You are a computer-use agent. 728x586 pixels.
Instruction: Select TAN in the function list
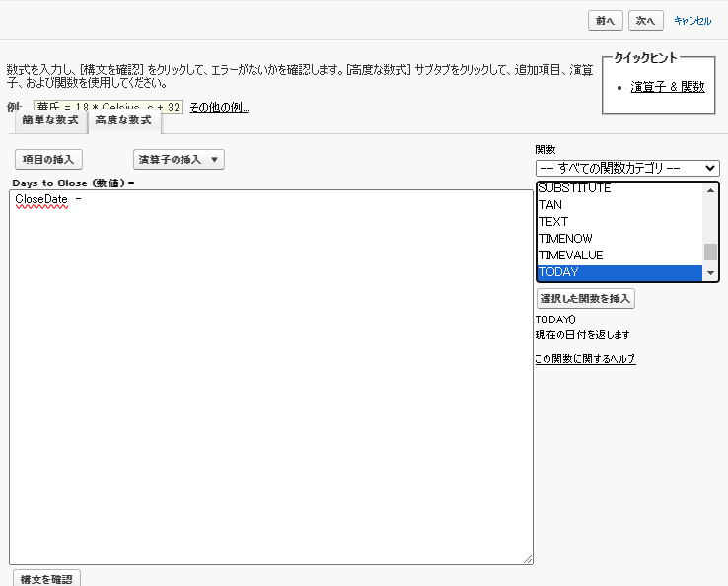(619, 205)
